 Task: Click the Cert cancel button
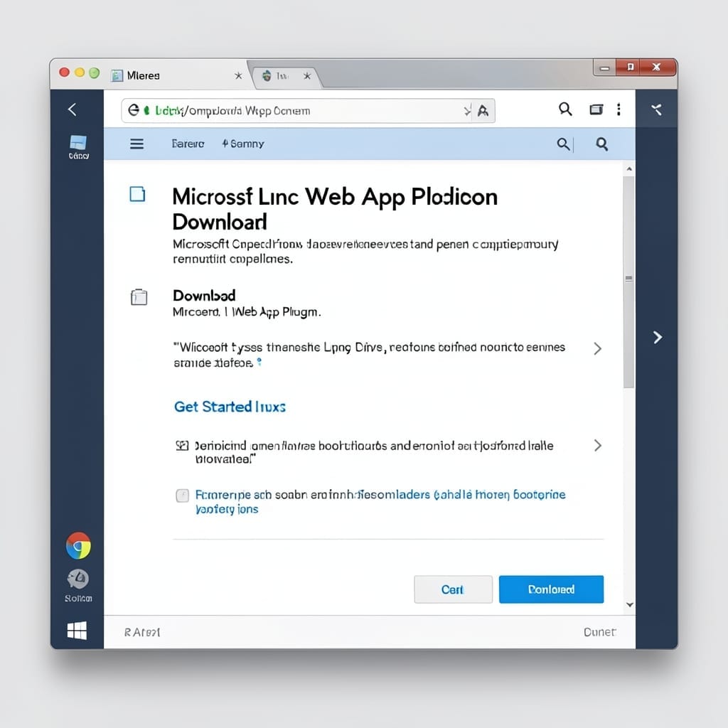pos(453,589)
